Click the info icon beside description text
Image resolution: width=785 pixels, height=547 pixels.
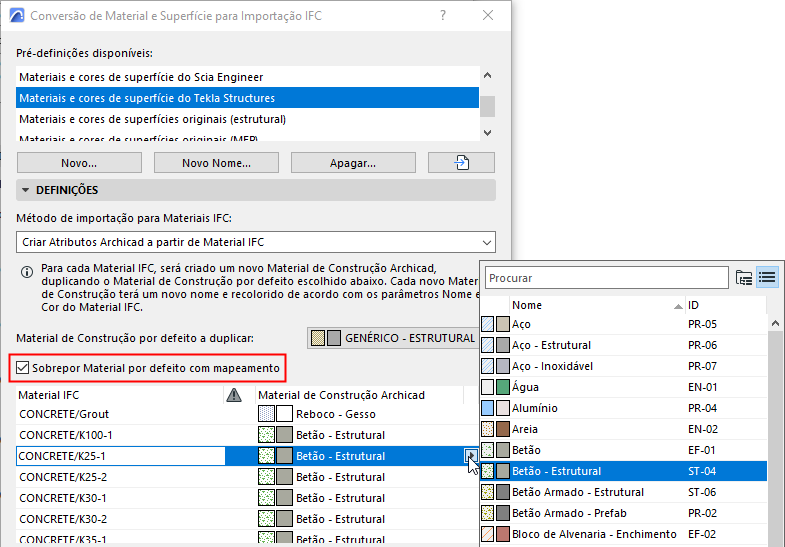[x=27, y=272]
